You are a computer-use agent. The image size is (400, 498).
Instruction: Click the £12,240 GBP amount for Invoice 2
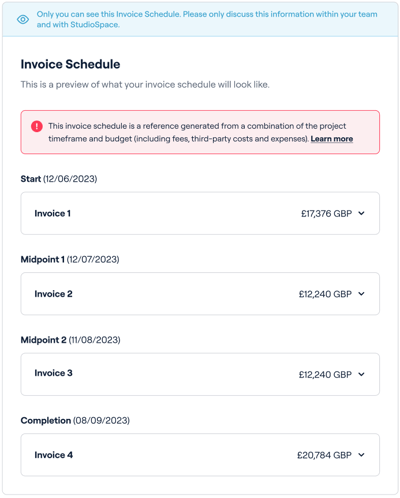[325, 294]
